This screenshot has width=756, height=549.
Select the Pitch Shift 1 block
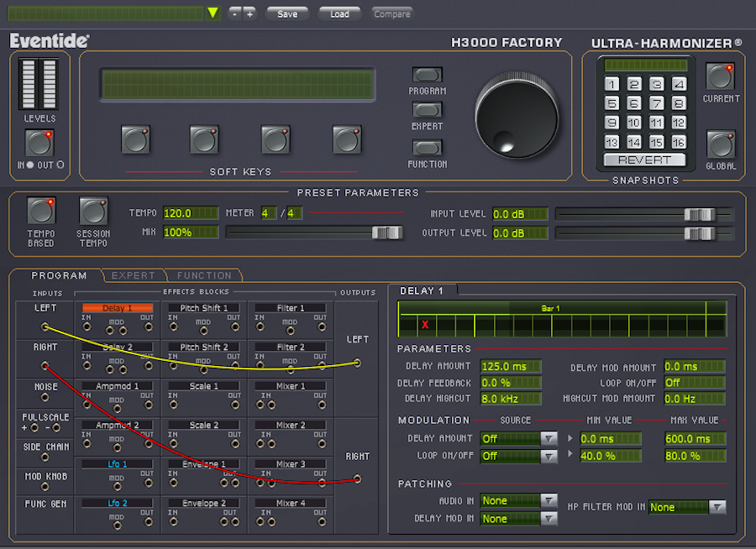click(x=203, y=308)
